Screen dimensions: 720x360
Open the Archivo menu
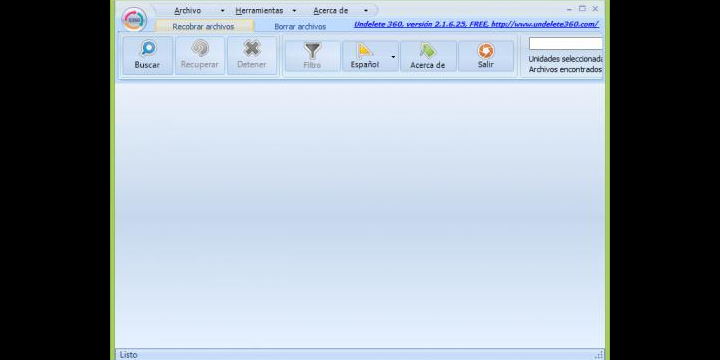tap(187, 11)
